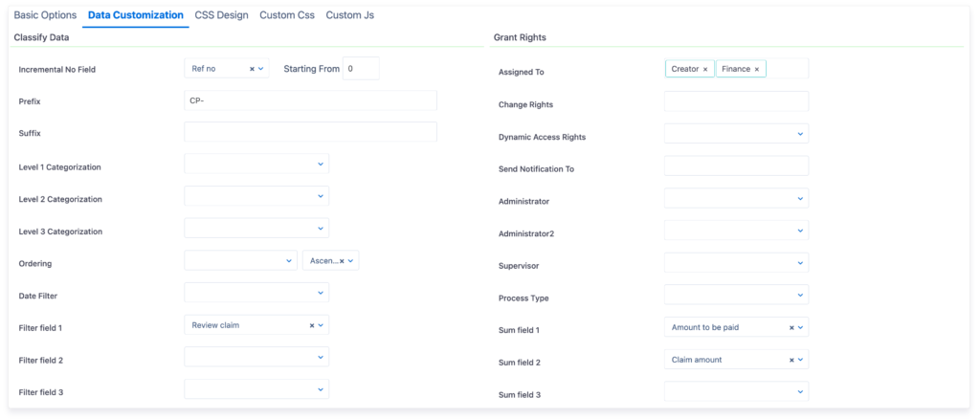Switch to the Basic Options tab
This screenshot has height=419, width=980.
(x=45, y=15)
